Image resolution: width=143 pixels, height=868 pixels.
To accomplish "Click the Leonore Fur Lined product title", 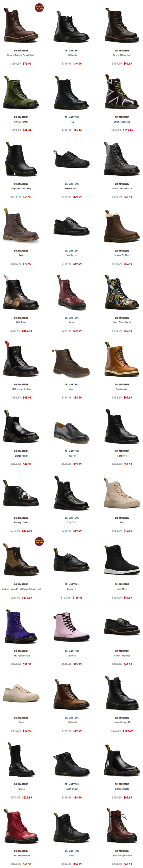I will (x=122, y=255).
